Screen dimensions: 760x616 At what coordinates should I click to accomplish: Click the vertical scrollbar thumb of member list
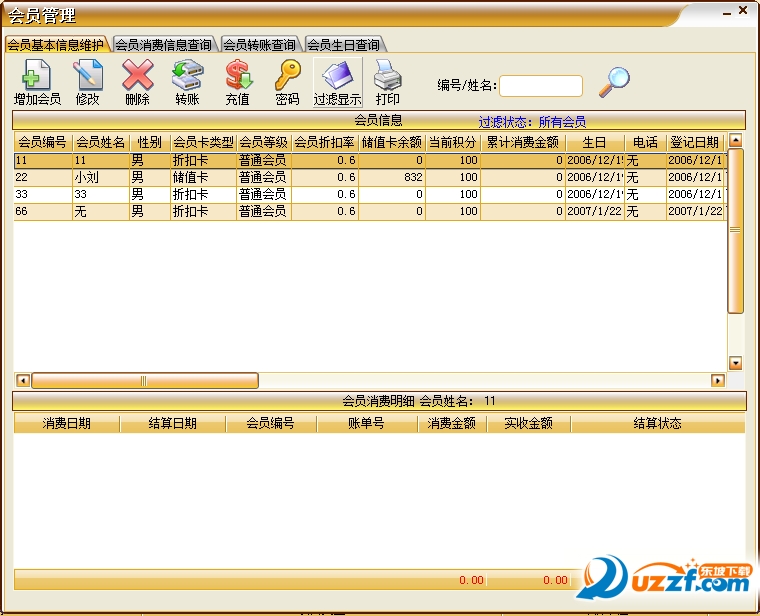(x=735, y=230)
